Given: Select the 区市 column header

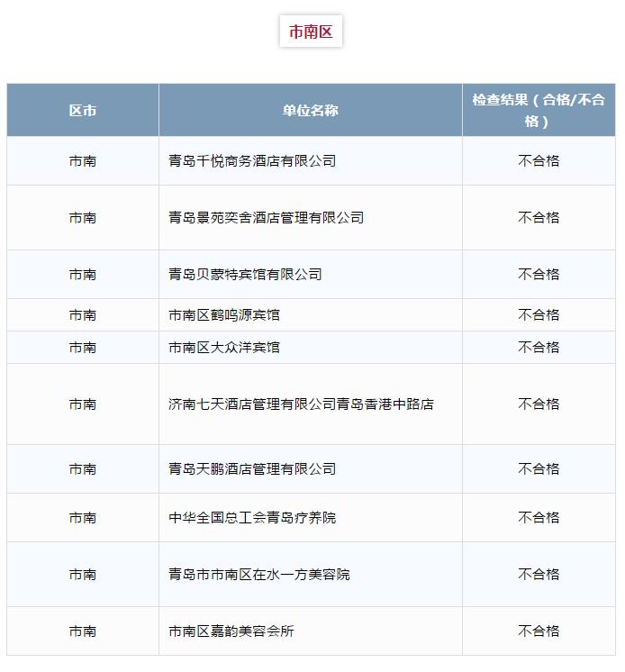Looking at the screenshot, I should point(83,110).
